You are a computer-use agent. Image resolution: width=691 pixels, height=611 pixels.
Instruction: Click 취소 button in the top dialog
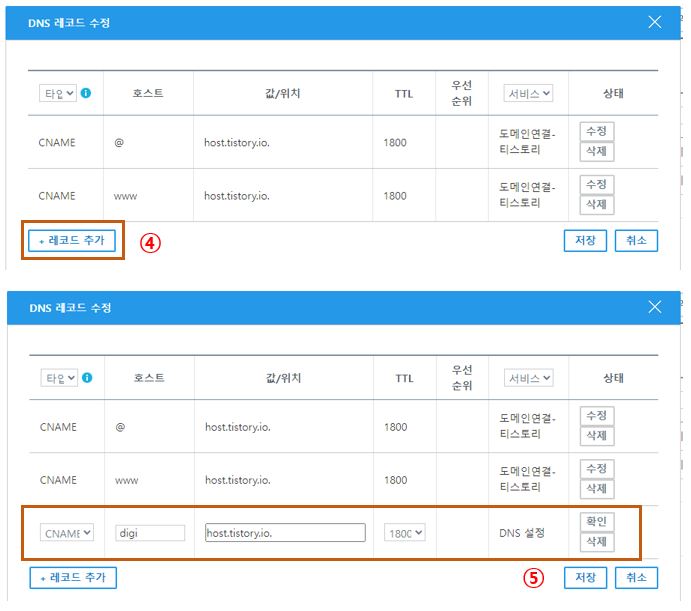point(636,241)
